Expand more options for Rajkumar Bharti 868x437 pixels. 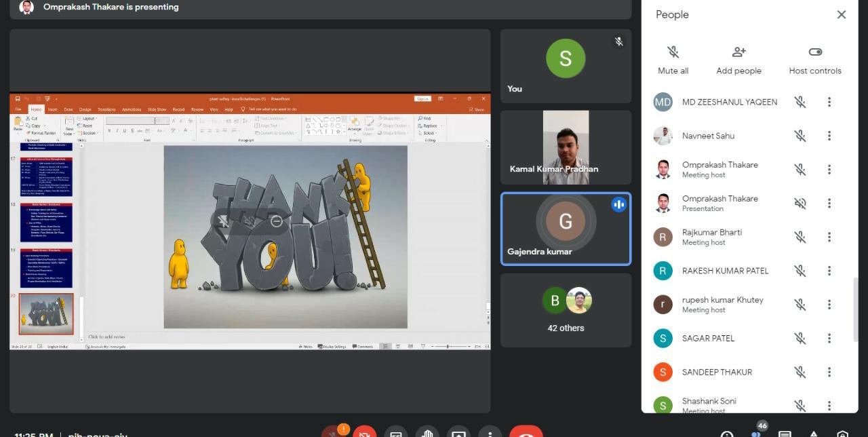(x=829, y=237)
